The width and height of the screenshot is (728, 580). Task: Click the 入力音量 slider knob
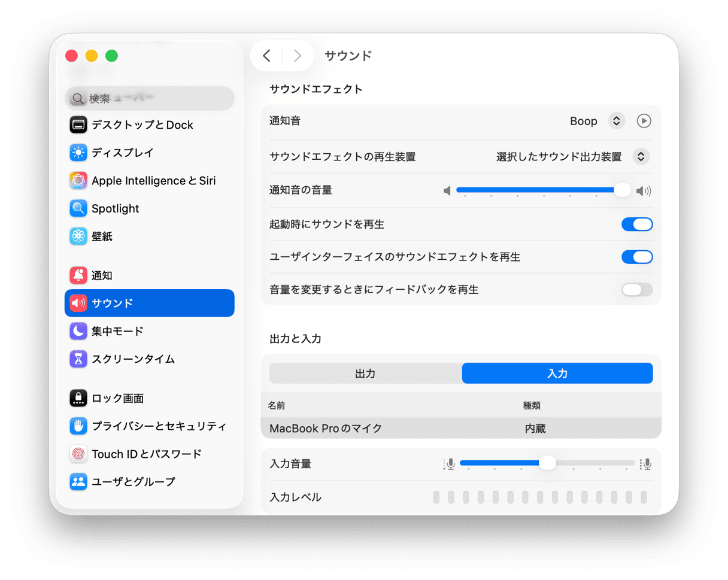click(547, 463)
